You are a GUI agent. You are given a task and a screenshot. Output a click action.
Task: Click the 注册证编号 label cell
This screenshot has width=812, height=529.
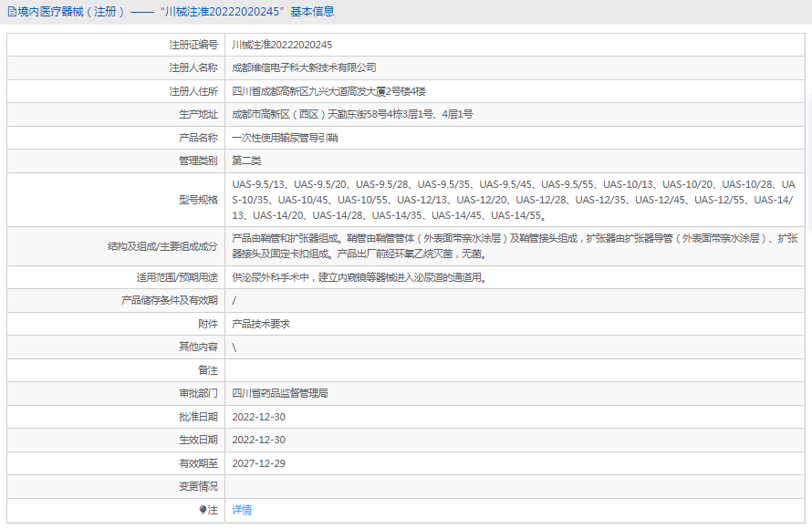click(x=116, y=45)
